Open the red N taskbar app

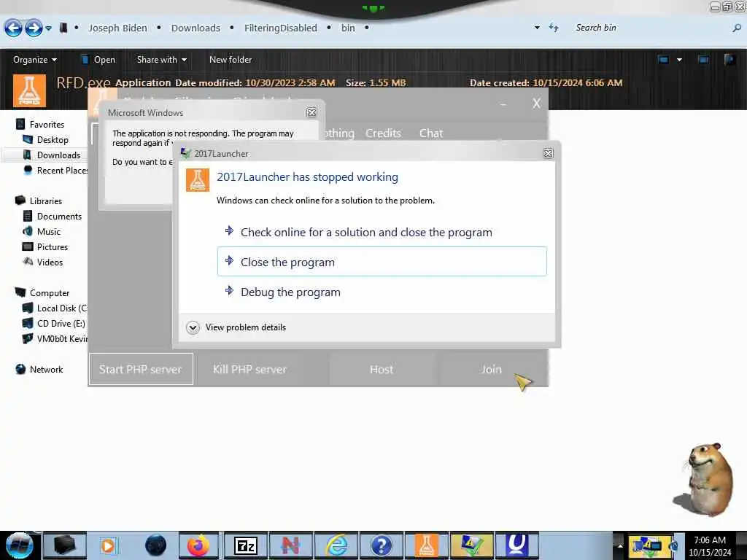(290, 545)
